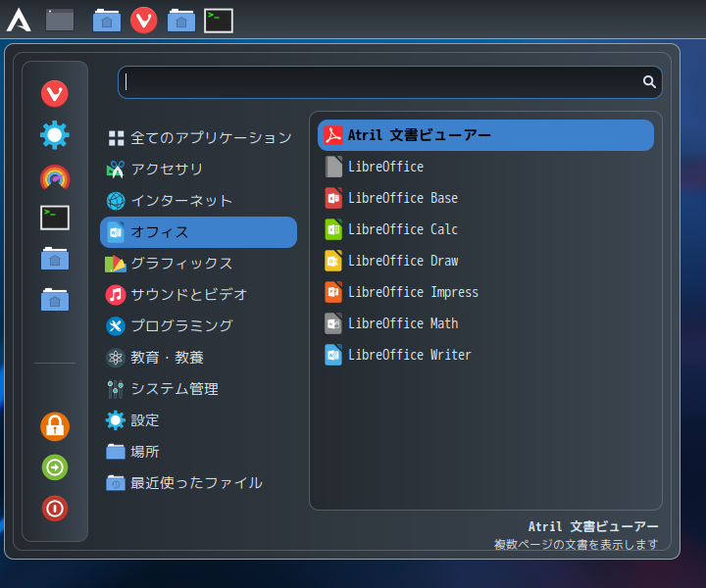Screen dimensions: 706x588
Task: Click the red power off button
Action: 55,509
